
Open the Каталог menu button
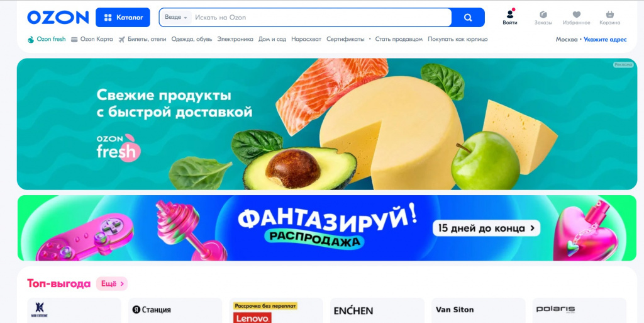(123, 17)
